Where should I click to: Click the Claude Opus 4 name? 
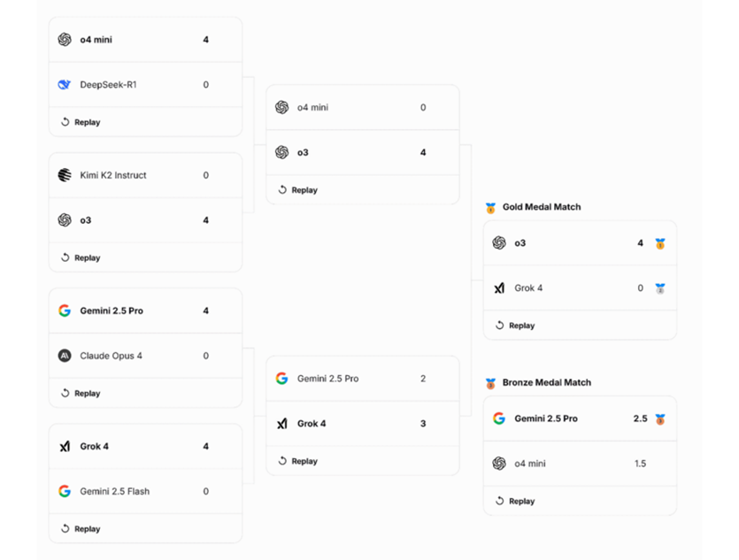point(111,356)
